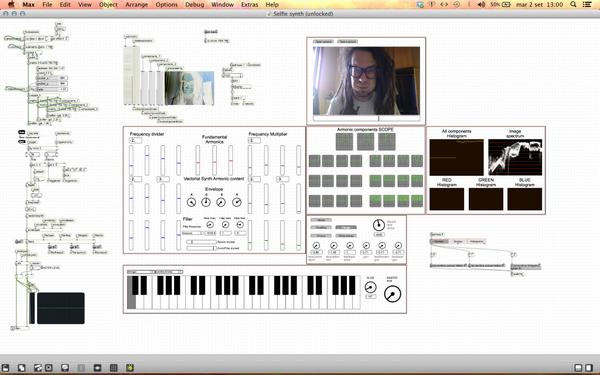Click the image spectrum display
The height and width of the screenshot is (375, 600).
coord(515,157)
